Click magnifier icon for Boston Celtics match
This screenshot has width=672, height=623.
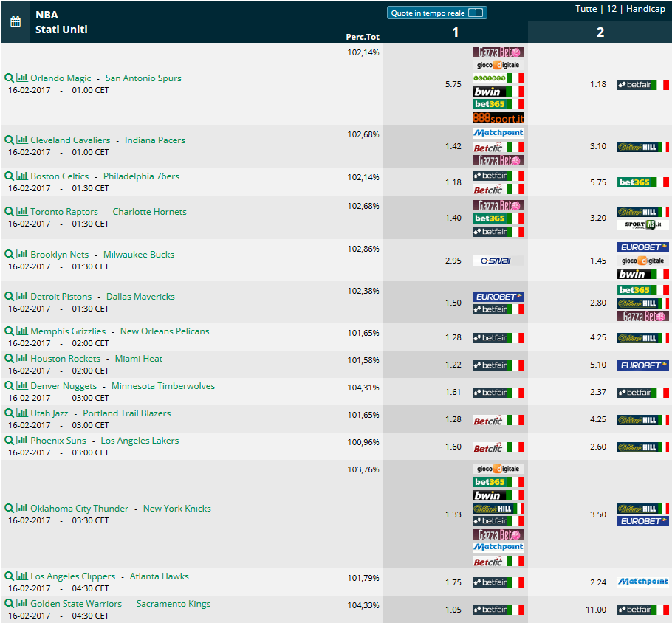tap(9, 176)
